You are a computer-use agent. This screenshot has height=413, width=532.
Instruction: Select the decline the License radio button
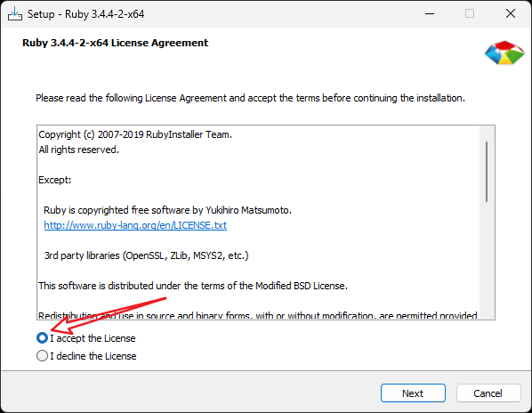tap(42, 356)
